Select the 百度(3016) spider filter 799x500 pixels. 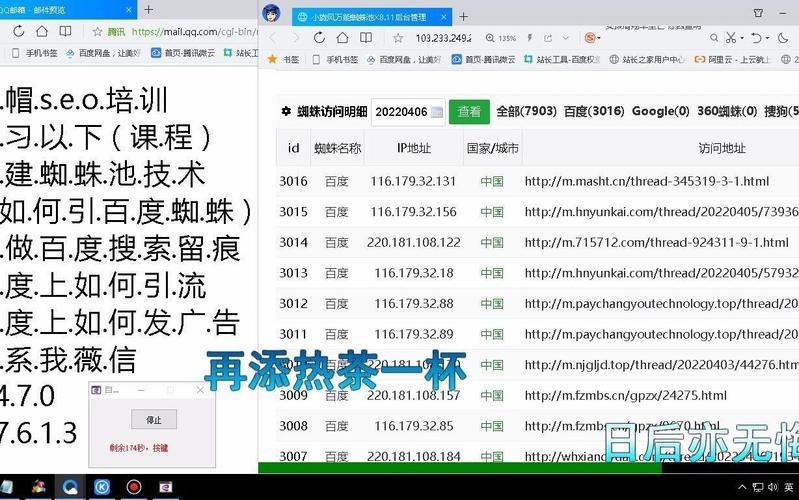(594, 112)
